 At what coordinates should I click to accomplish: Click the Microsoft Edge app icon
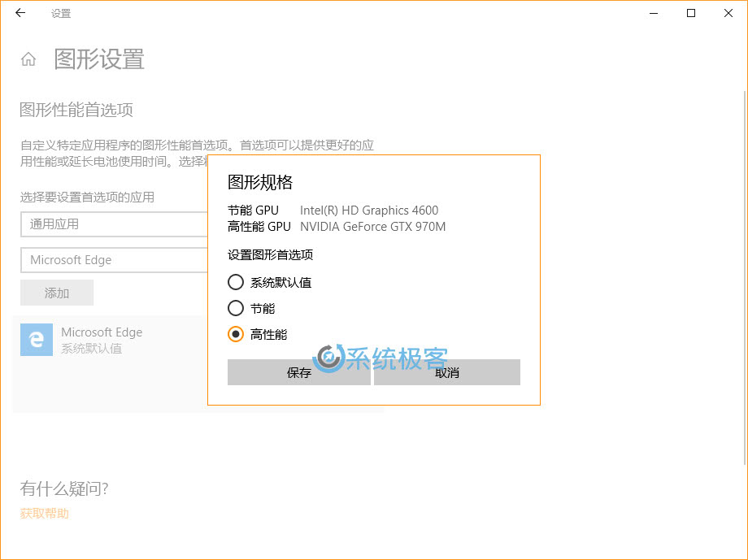37,340
